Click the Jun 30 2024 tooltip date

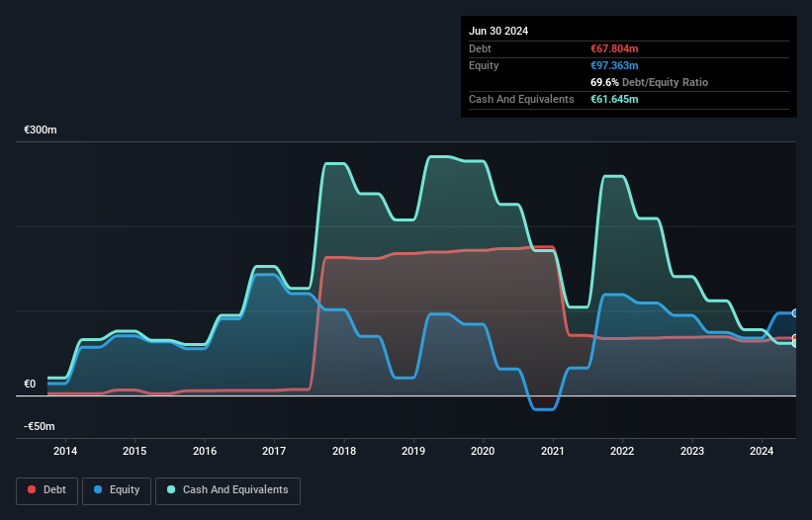[498, 31]
